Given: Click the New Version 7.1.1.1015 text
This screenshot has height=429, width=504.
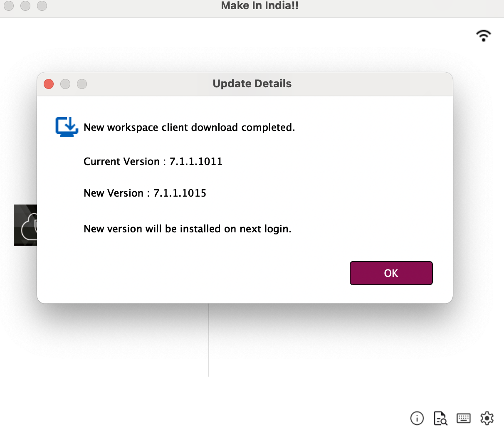Looking at the screenshot, I should click(x=145, y=193).
